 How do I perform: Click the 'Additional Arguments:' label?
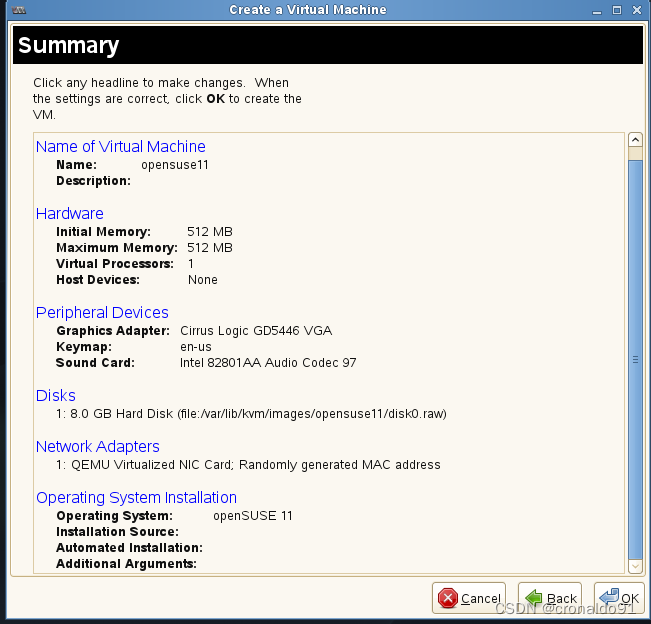127,564
